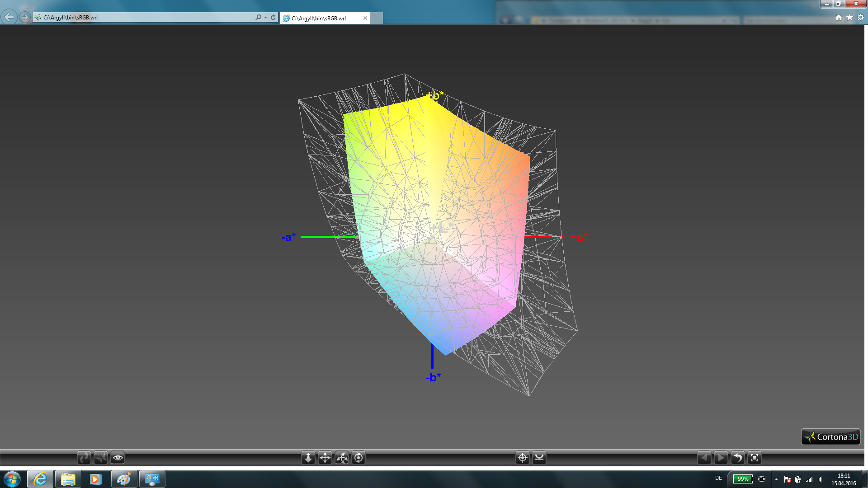Go to next viewpoint arrow

[x=721, y=458]
